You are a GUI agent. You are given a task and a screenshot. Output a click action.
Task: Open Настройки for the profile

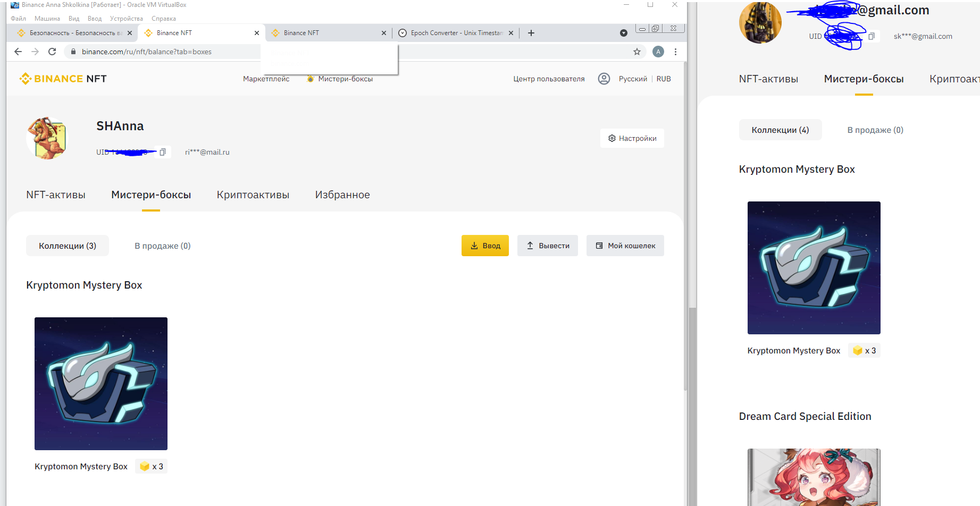632,138
